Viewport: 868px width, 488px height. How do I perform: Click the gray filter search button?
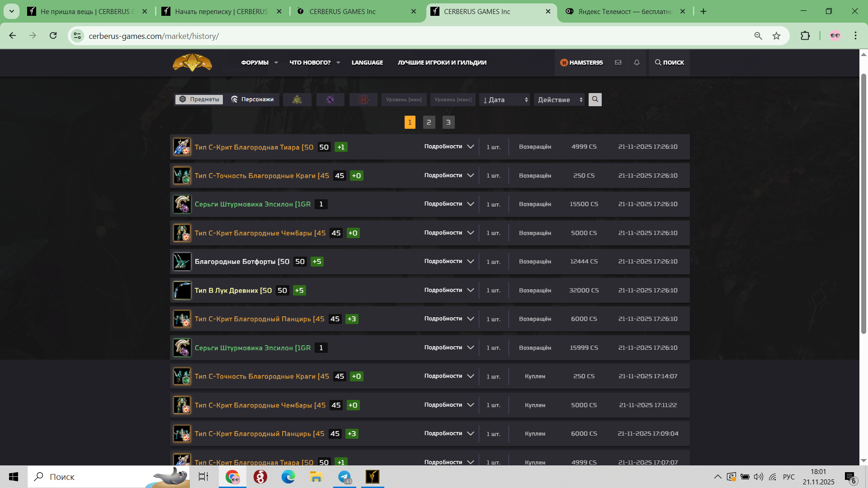pos(595,99)
